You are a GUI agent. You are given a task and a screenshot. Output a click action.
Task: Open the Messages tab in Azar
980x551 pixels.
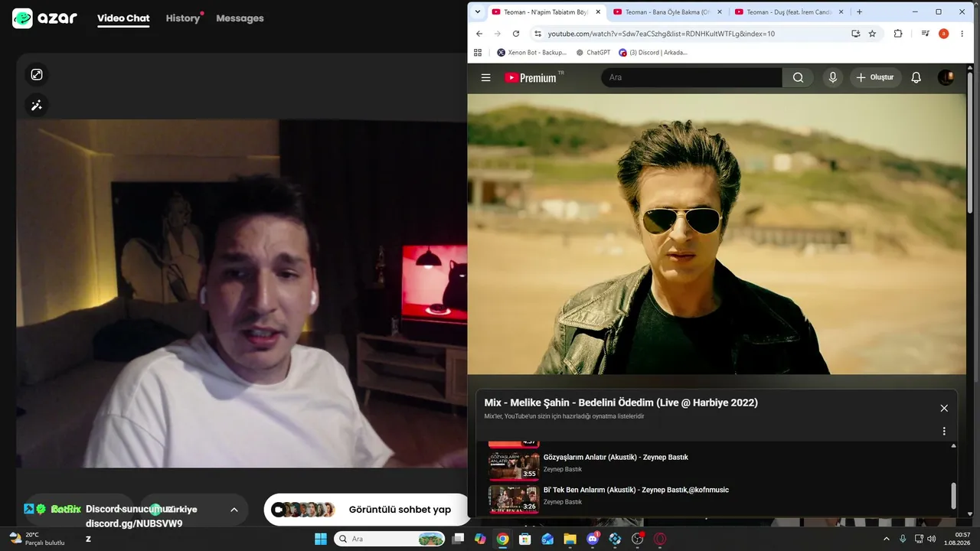(240, 18)
